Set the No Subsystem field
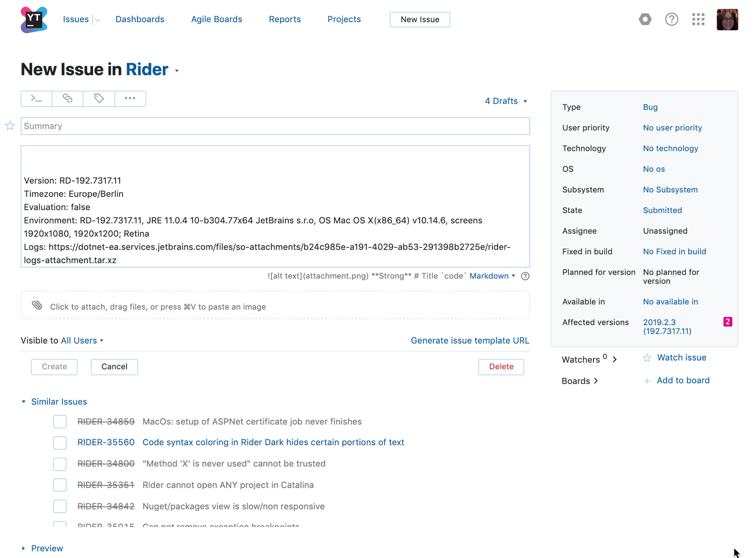 tap(670, 190)
